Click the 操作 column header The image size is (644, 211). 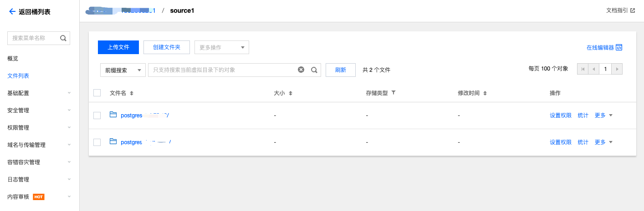(x=555, y=93)
